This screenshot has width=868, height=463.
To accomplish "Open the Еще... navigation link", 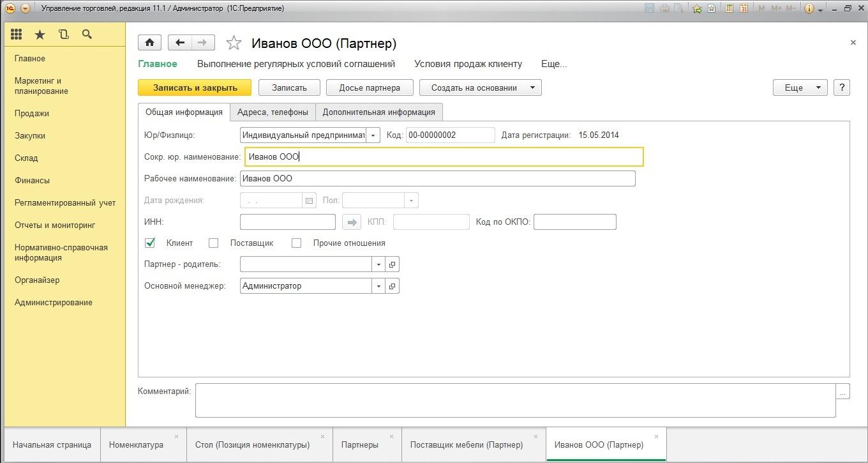I will point(554,64).
